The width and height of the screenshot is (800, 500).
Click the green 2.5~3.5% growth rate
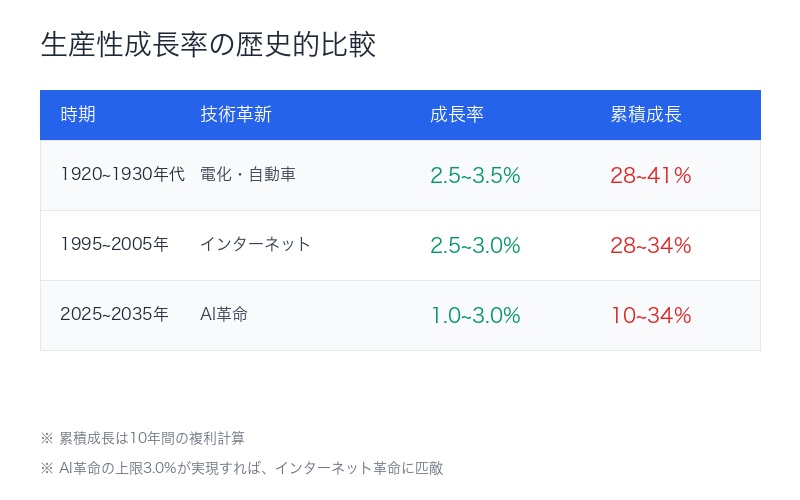[x=475, y=176]
